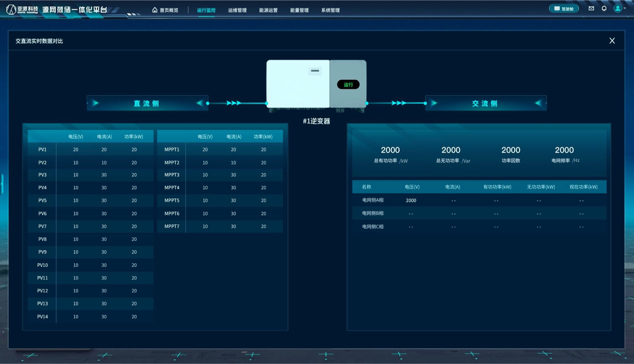Click 功率(kW) header in PV table
The image size is (634, 364).
[134, 137]
